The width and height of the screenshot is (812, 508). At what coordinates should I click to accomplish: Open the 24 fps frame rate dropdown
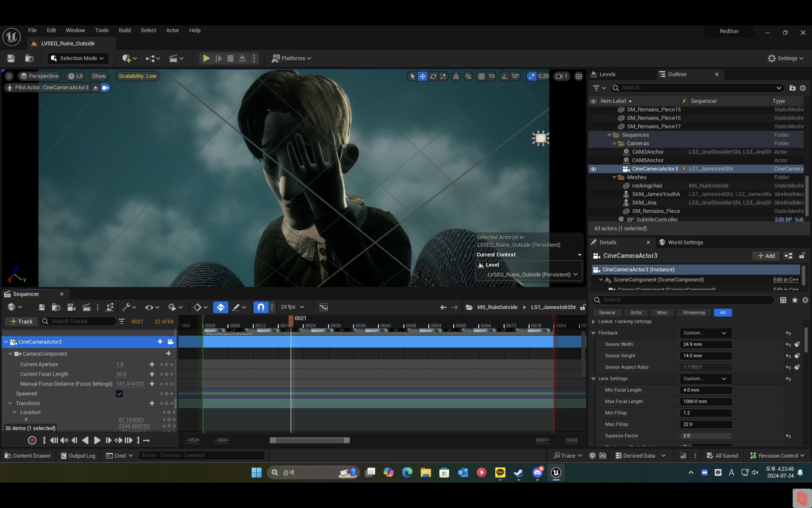tap(292, 307)
